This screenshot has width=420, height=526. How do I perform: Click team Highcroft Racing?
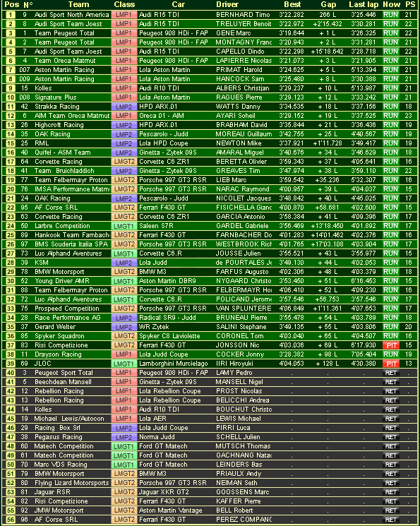(59, 125)
